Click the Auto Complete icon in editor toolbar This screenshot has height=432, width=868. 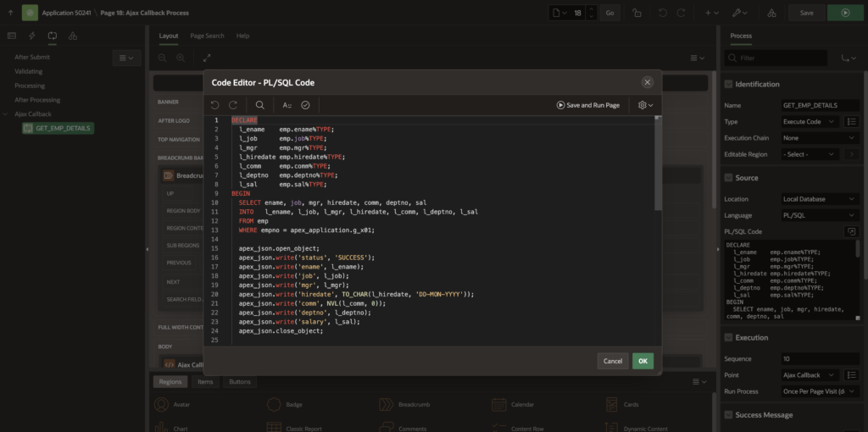pos(287,105)
